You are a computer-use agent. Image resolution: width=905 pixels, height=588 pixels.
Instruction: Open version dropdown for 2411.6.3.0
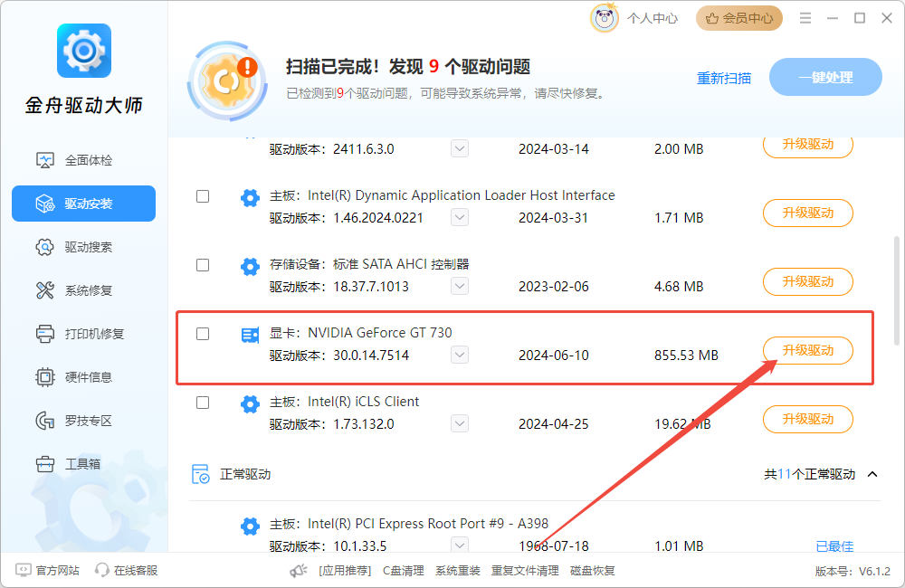coord(460,149)
